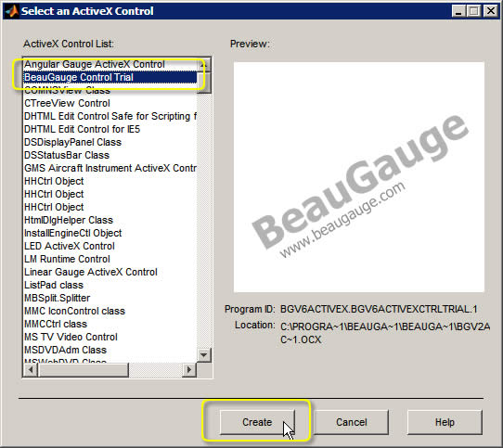
Task: Click the Cancel button
Action: pos(351,422)
